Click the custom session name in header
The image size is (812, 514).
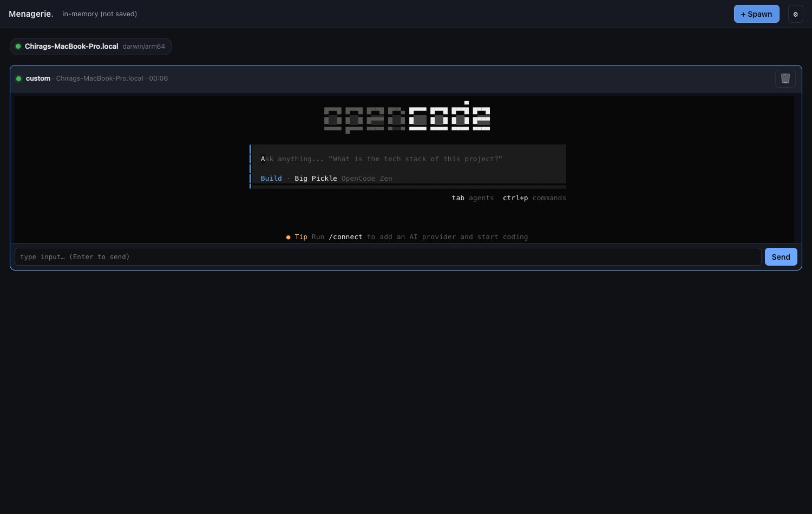[x=38, y=78]
